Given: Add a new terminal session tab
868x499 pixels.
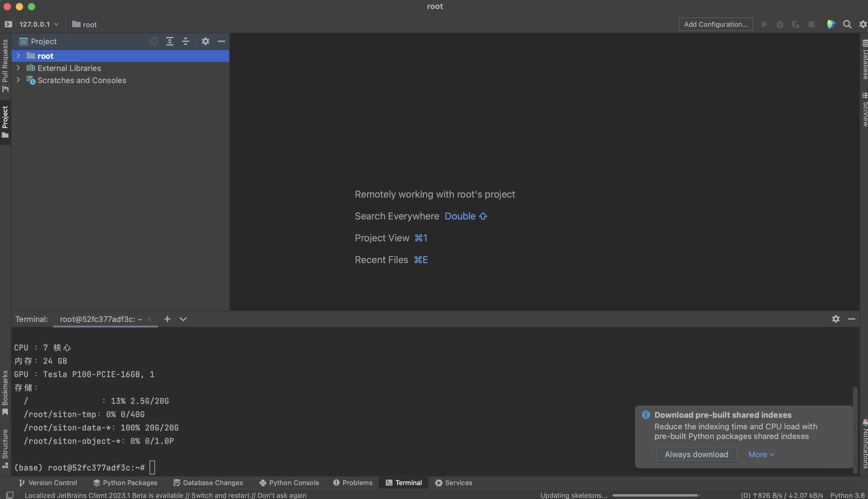Looking at the screenshot, I should (x=167, y=319).
